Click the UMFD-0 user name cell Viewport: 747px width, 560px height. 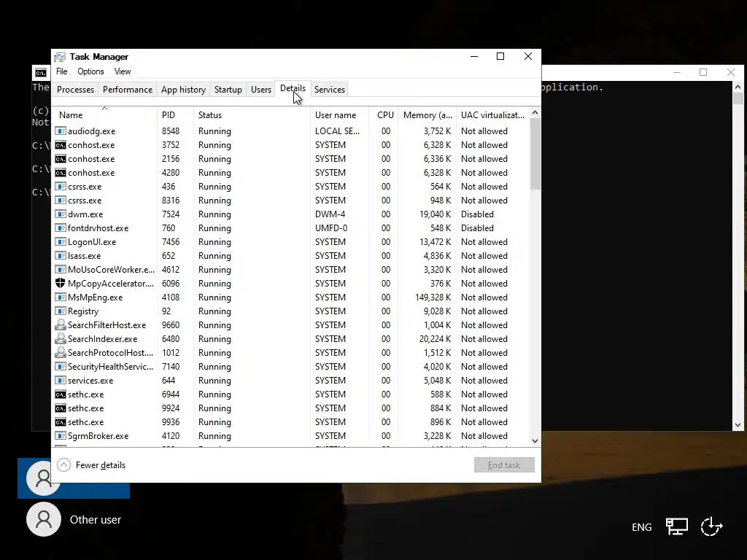point(331,228)
